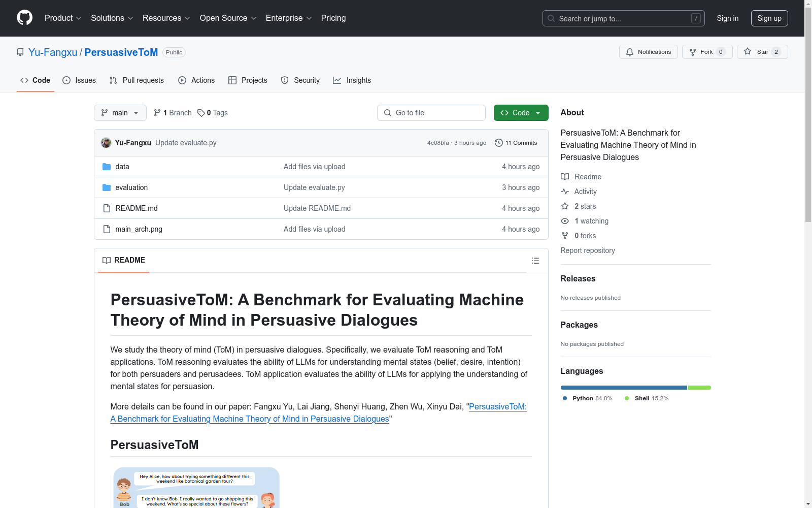Open the main branch selector dropdown
The image size is (812, 508).
(120, 113)
